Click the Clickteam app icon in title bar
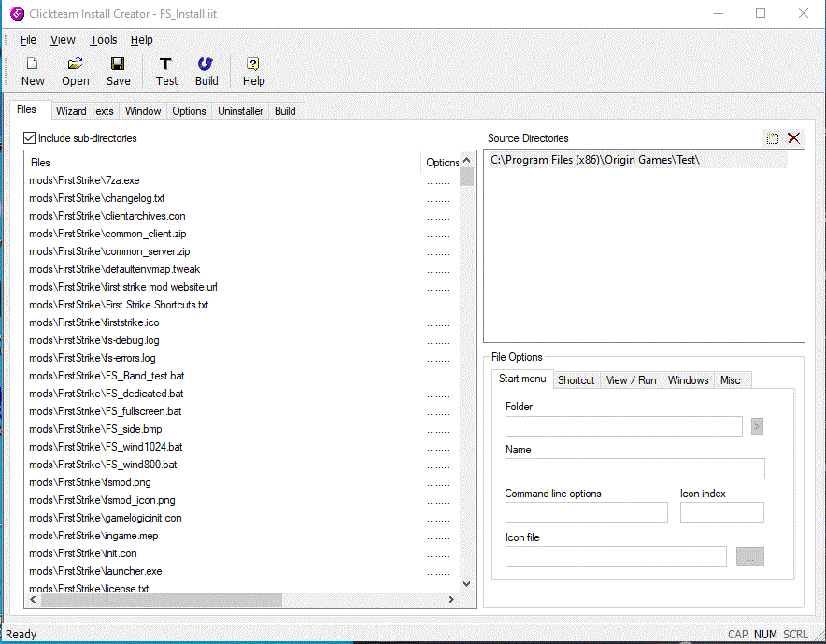 pyautogui.click(x=18, y=13)
